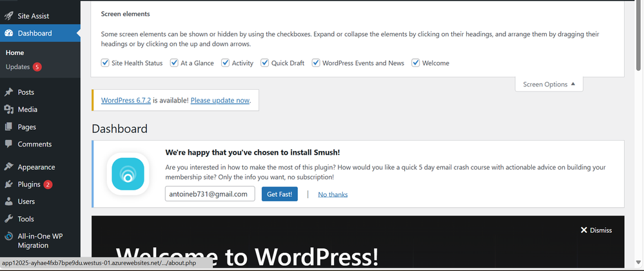The image size is (644, 271).
Task: Click the Get Fast! button
Action: click(x=279, y=194)
